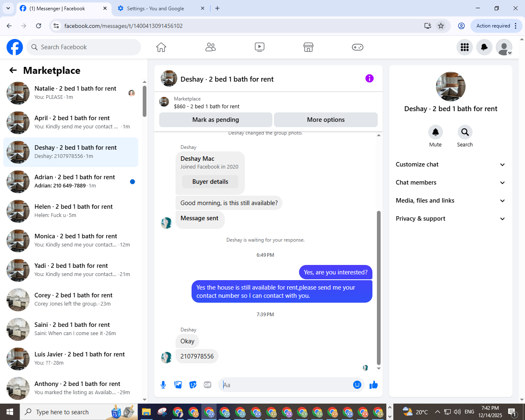Open Saini's conversation

coord(71,329)
